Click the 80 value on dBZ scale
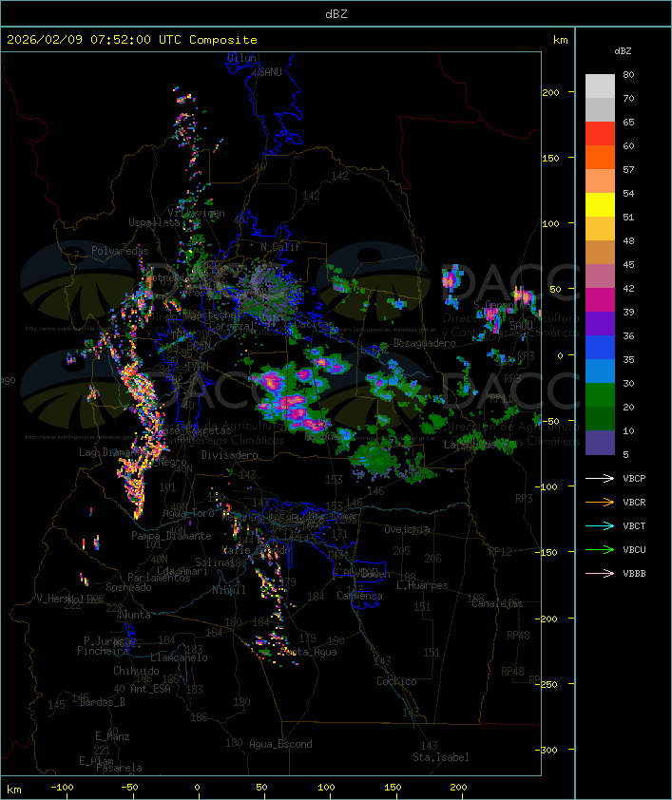Image resolution: width=672 pixels, height=800 pixels. (x=628, y=74)
